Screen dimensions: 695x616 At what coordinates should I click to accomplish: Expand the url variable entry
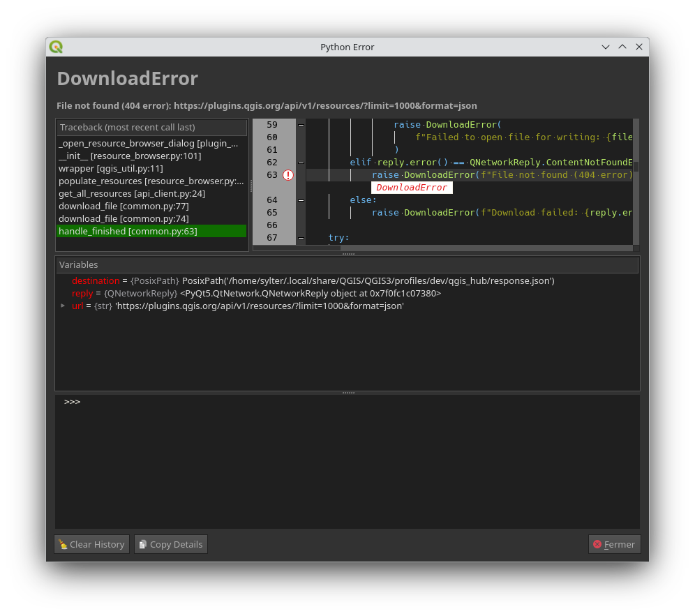63,306
